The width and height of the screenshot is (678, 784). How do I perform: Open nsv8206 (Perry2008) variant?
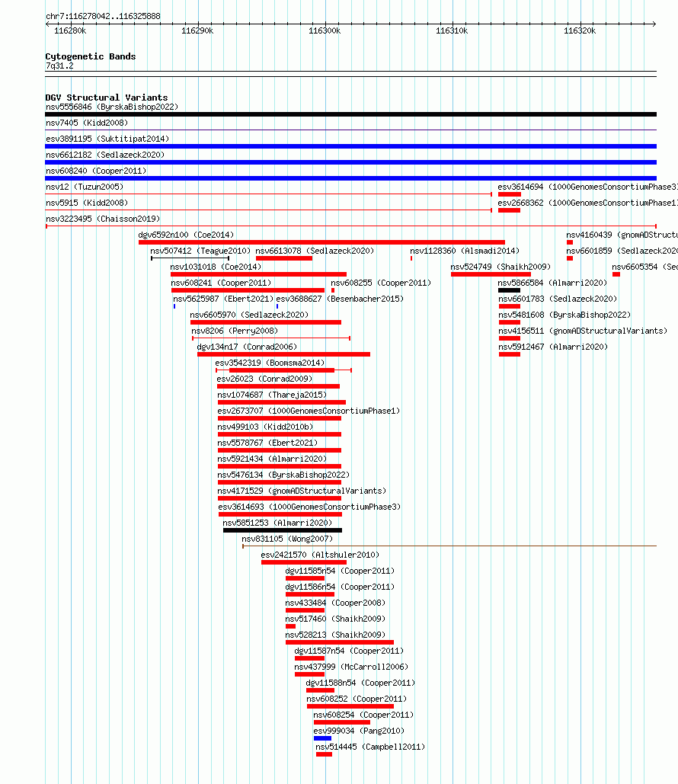coord(235,331)
